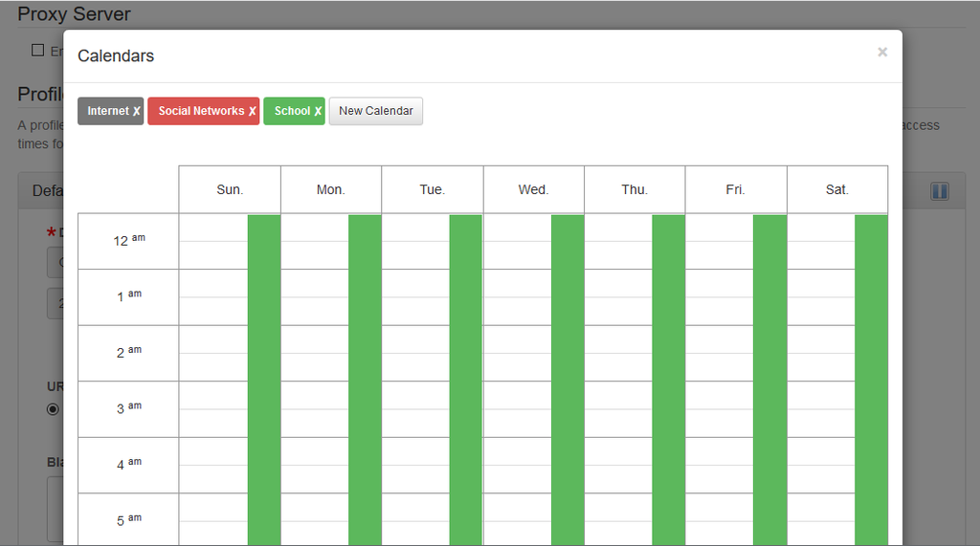Screen dimensions: 980x546
Task: Switch to the Social Networks calendar
Action: [x=201, y=111]
